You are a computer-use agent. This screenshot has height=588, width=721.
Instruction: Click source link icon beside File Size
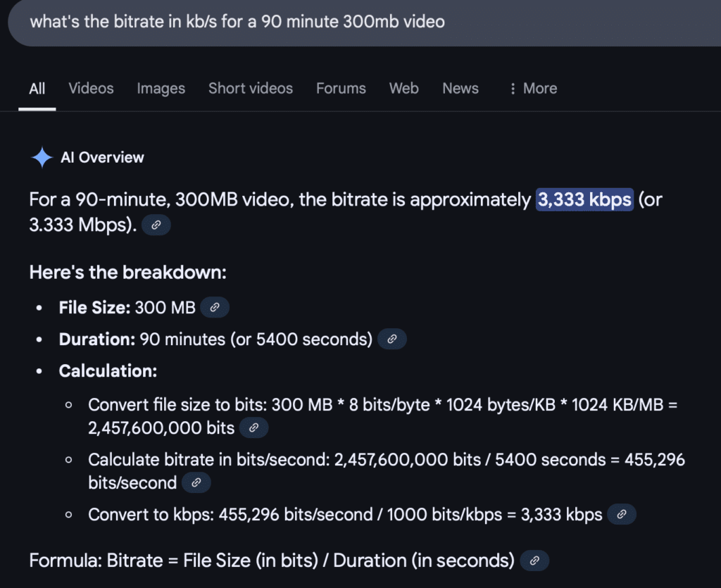click(x=215, y=308)
